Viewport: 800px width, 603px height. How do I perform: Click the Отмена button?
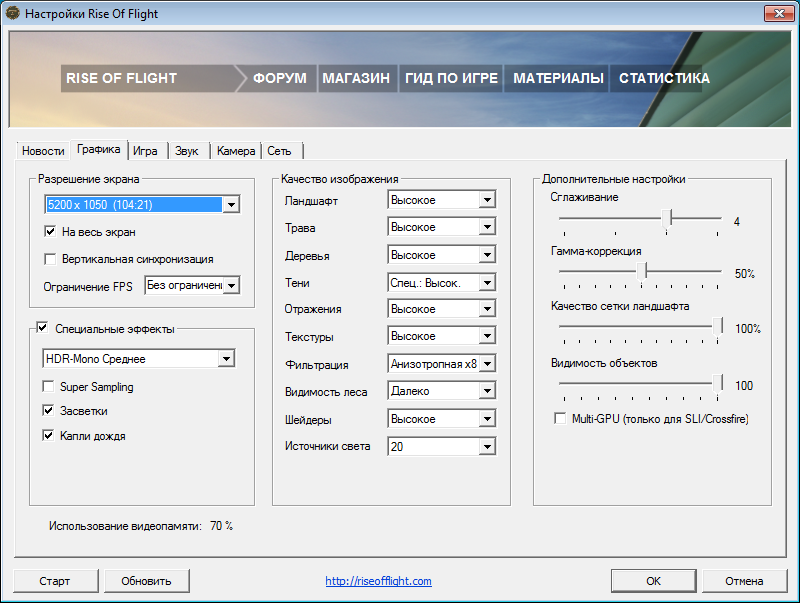[x=744, y=581]
